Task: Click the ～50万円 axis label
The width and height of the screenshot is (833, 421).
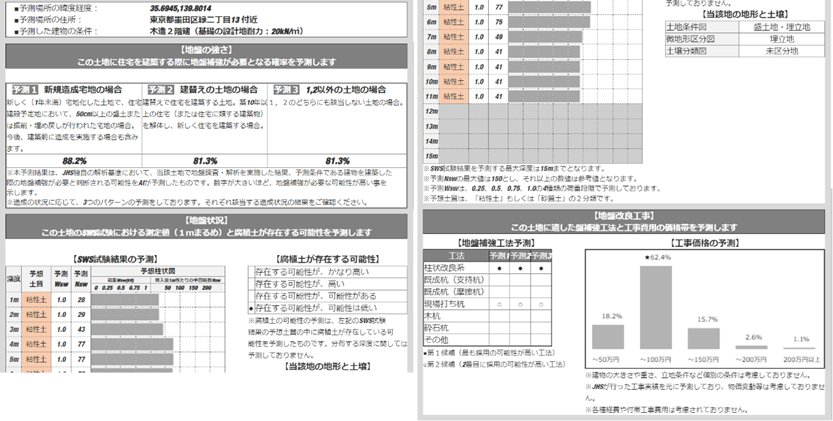Action: 608,359
